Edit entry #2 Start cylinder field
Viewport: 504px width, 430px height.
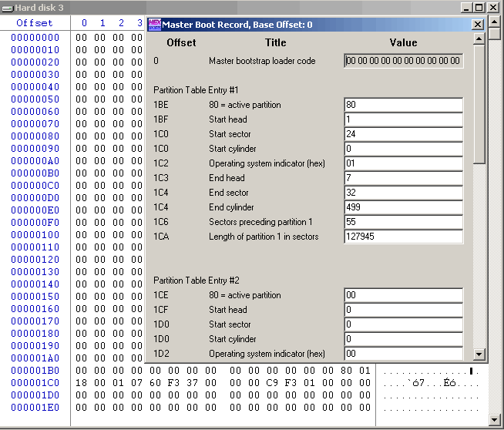point(403,339)
